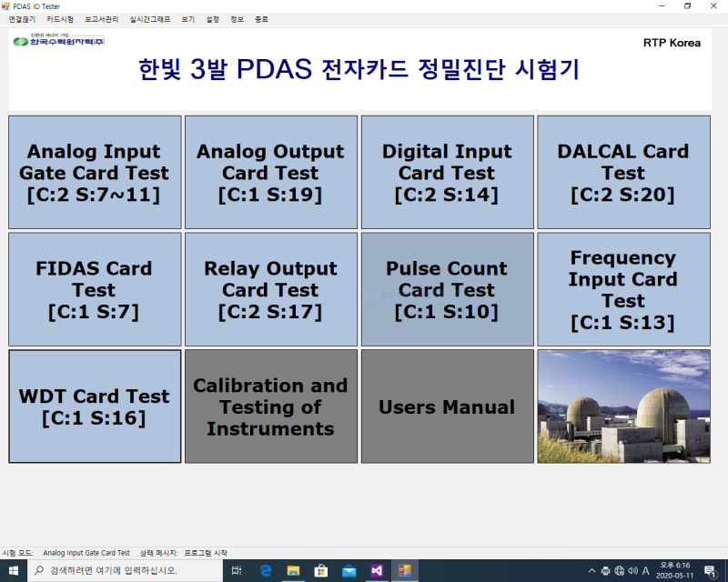Image resolution: width=728 pixels, height=582 pixels.
Task: Open Microsoft Edge from the taskbar
Action: 265,572
